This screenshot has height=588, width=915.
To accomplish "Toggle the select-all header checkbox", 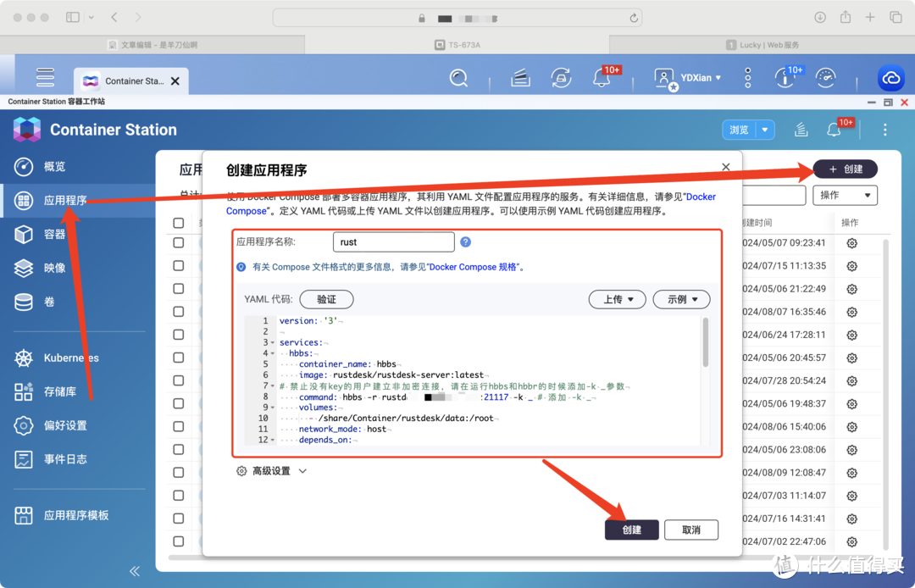I will [179, 223].
